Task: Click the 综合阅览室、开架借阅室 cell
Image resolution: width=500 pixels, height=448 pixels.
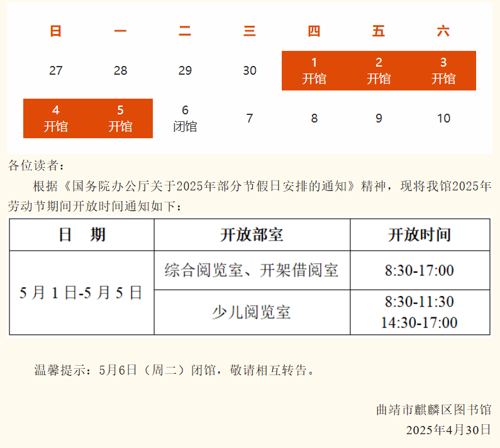Action: click(x=252, y=270)
